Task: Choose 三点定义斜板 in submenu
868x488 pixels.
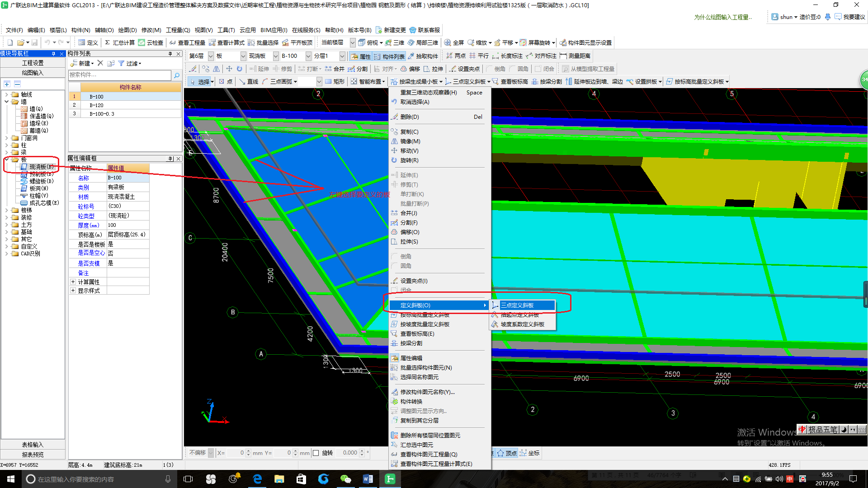Action: 523,305
